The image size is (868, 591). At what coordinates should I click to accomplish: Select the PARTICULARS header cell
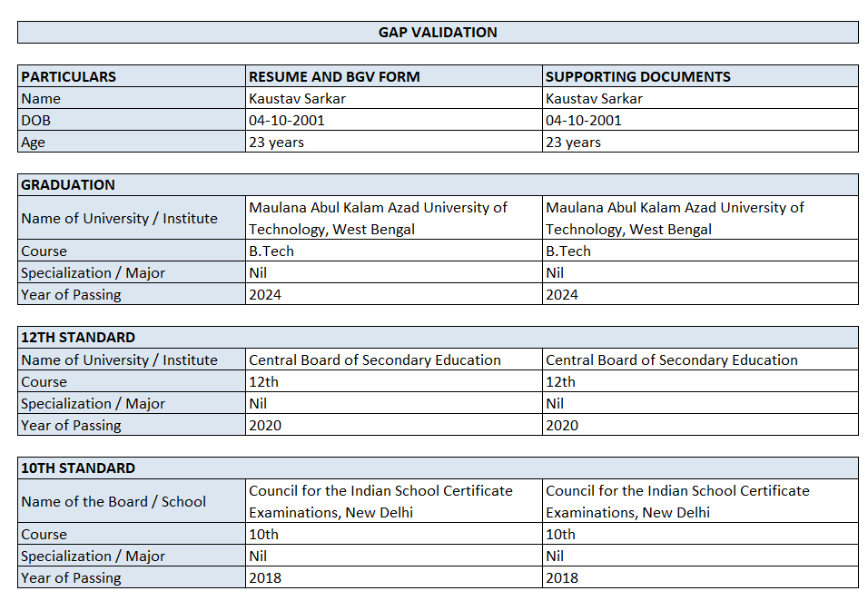69,77
